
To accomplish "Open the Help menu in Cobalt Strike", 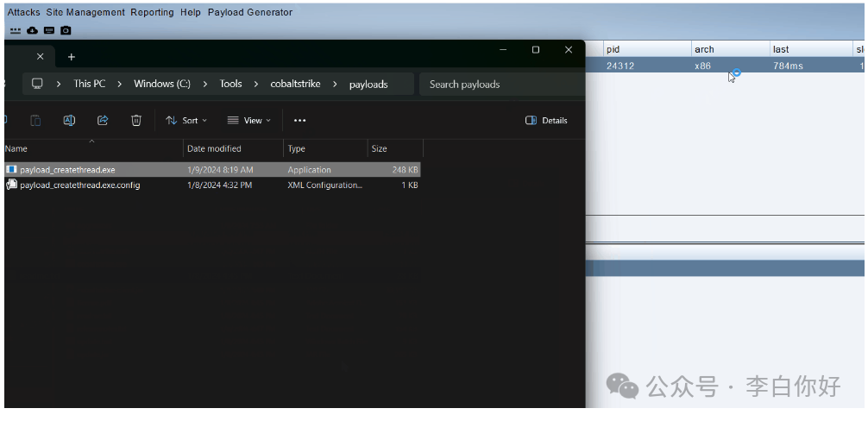I will click(x=191, y=12).
